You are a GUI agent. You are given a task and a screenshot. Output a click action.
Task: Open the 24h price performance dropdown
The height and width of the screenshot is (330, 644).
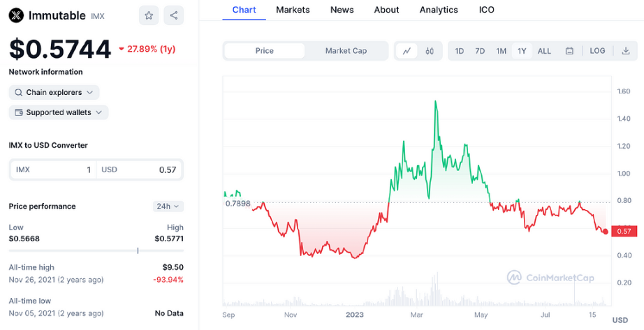168,207
